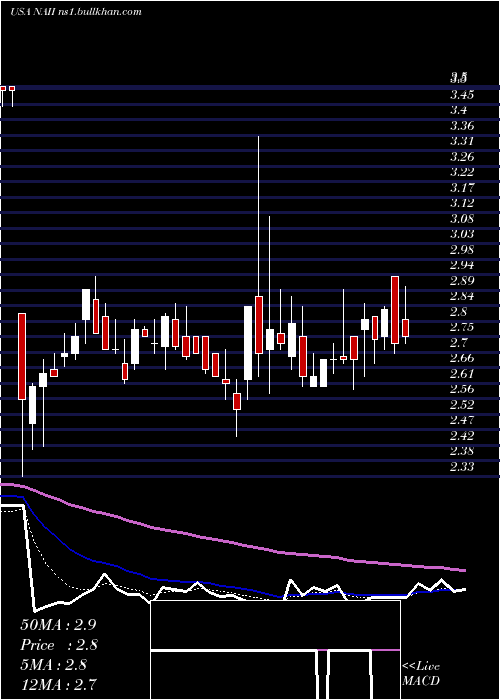Click the 2.98 price value
Image resolution: width=500 pixels, height=700 pixels.
pyautogui.click(x=462, y=250)
